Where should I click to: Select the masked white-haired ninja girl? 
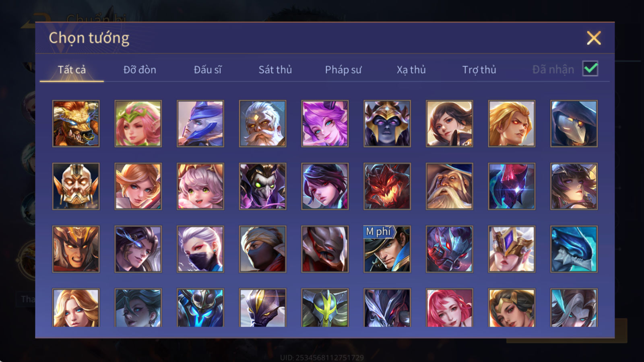coord(200,249)
